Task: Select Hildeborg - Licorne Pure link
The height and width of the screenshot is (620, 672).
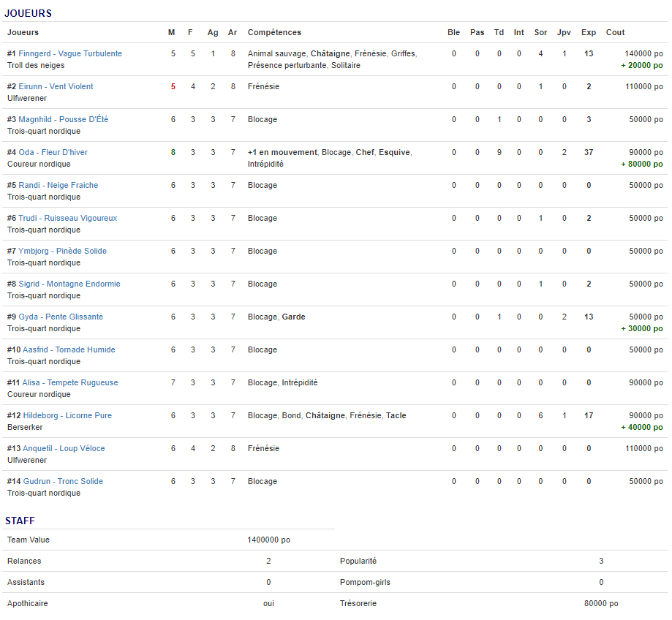Action: [67, 415]
